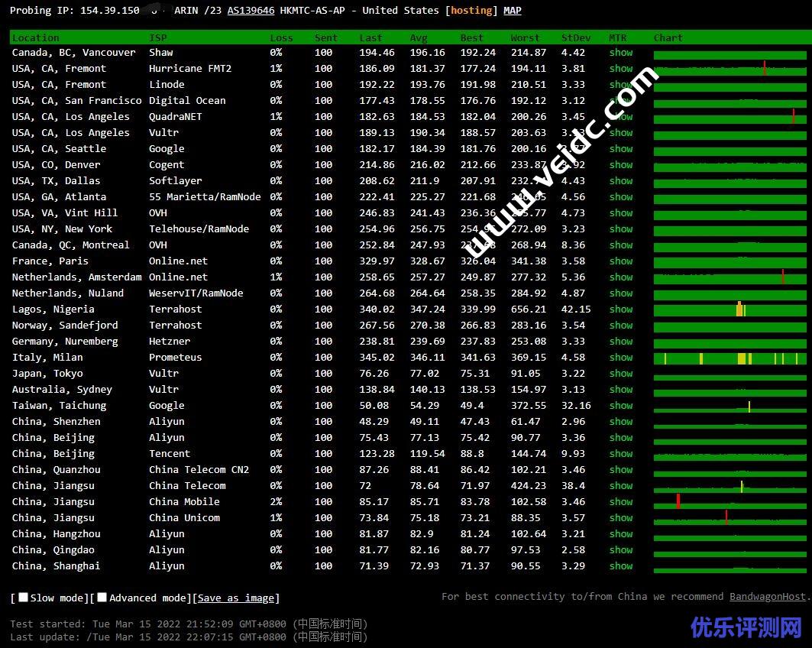Show MTR for Vancouver Shaw row
Image resolution: width=812 pixels, height=648 pixels.
621,52
